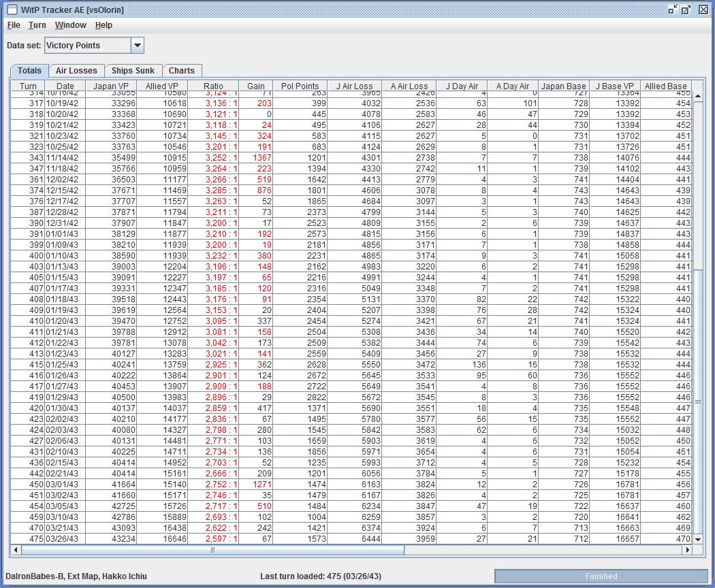This screenshot has width=715, height=588.
Task: Sort by the Ratio column header
Action: pyautogui.click(x=213, y=86)
